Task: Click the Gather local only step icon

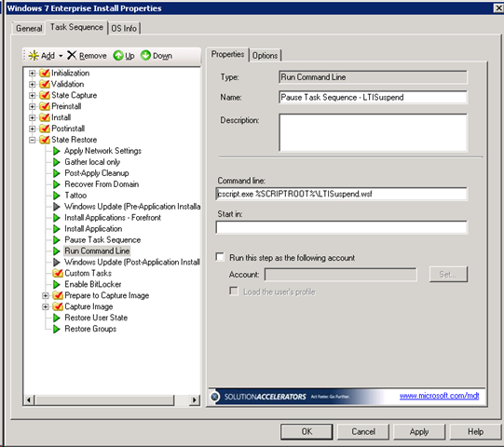Action: click(x=57, y=162)
